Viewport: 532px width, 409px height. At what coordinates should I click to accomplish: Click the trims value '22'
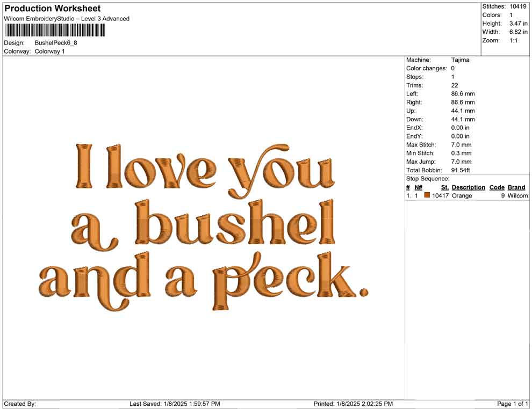click(454, 85)
